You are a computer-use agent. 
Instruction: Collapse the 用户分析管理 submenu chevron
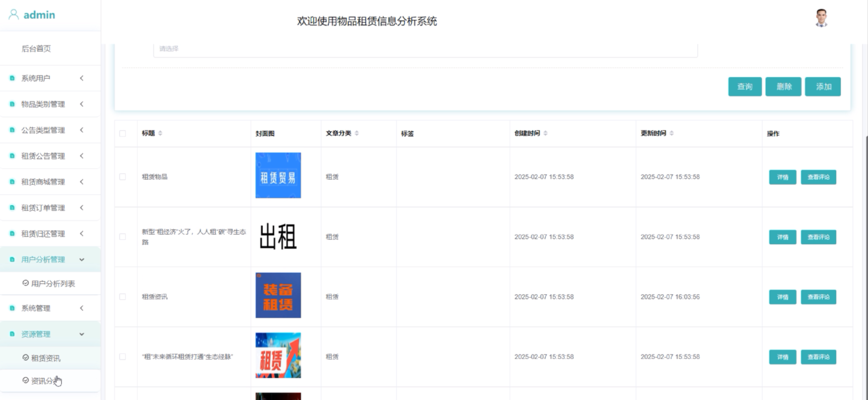click(82, 260)
